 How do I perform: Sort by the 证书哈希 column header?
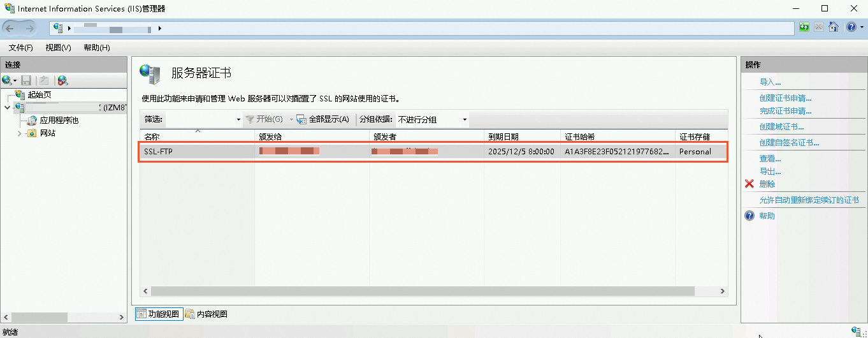618,136
